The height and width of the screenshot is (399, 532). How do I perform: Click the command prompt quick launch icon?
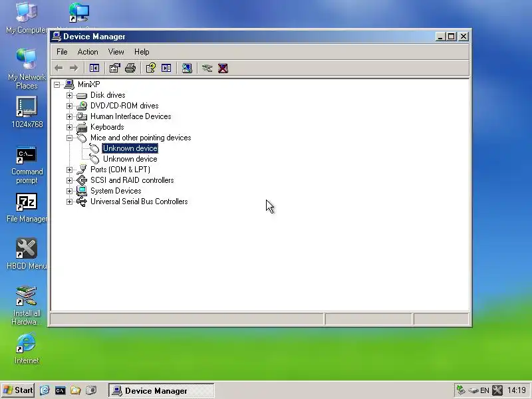click(x=60, y=390)
